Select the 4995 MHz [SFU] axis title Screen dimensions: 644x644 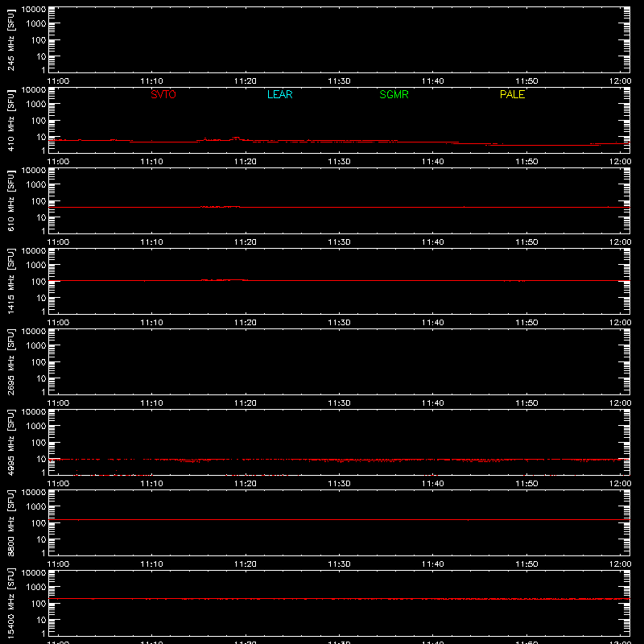point(10,442)
